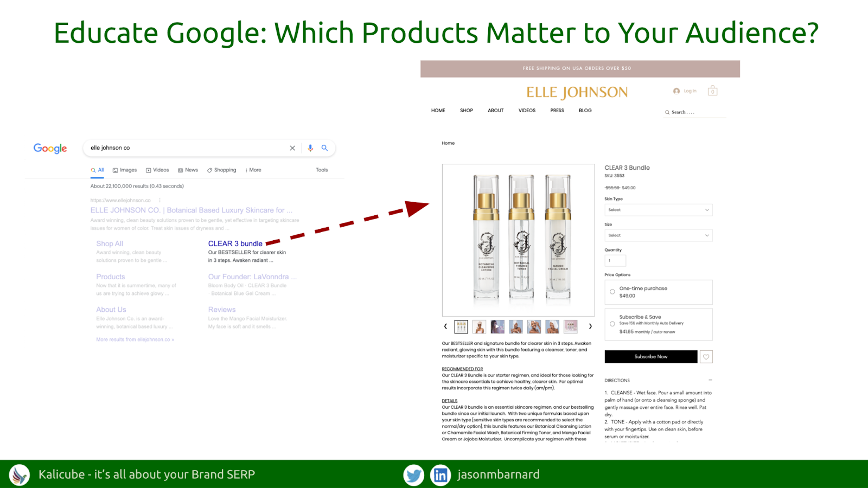Screen dimensions: 868x488
Task: Open the CLEAR 3 bundle sitelink
Action: [x=235, y=243]
